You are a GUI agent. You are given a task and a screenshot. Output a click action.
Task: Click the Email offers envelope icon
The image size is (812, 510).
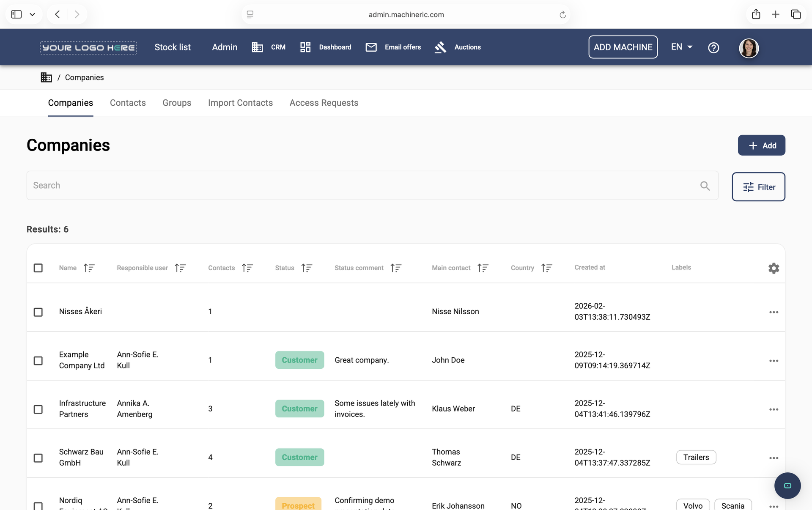(x=371, y=47)
